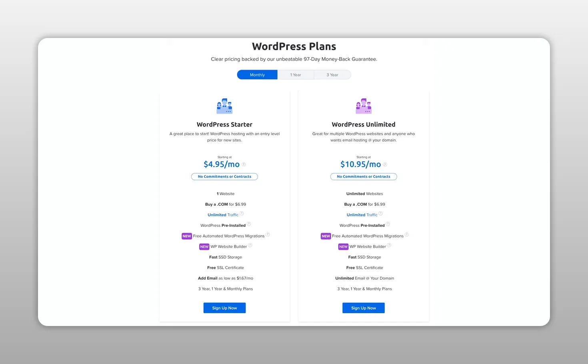Viewport: 588px width, 364px height.
Task: Sign up for WordPress Unlimited plan
Action: 364,308
